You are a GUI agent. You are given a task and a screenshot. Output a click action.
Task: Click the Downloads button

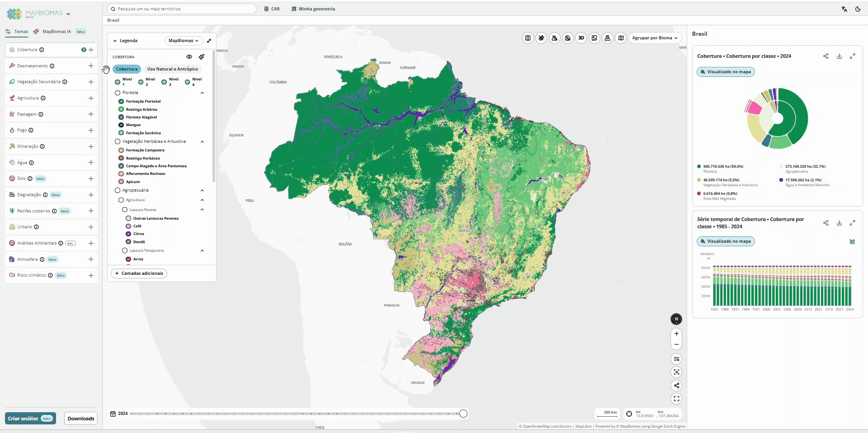[81, 419]
